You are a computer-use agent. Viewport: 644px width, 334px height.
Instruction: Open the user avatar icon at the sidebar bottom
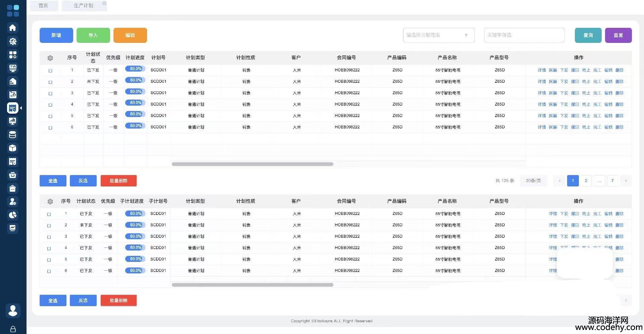point(13,311)
